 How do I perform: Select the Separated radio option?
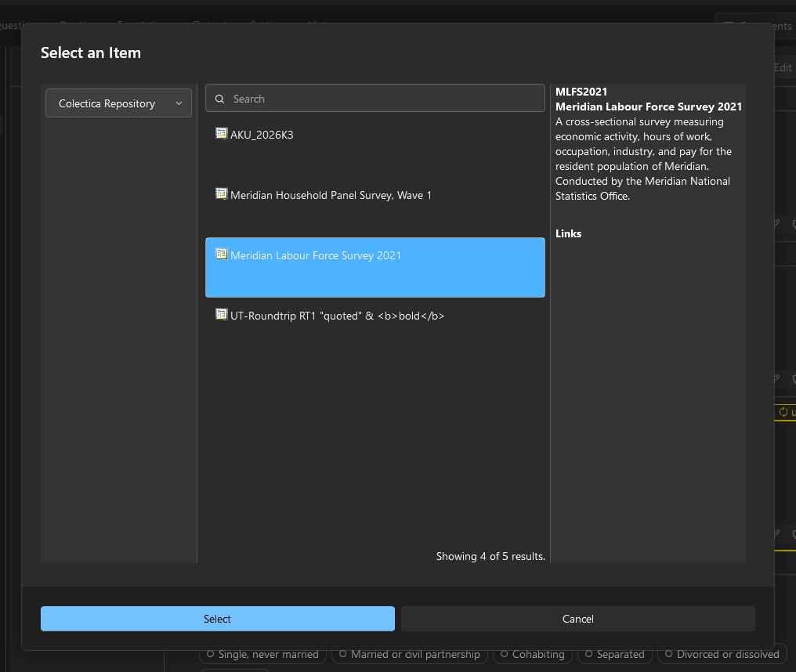(x=615, y=654)
